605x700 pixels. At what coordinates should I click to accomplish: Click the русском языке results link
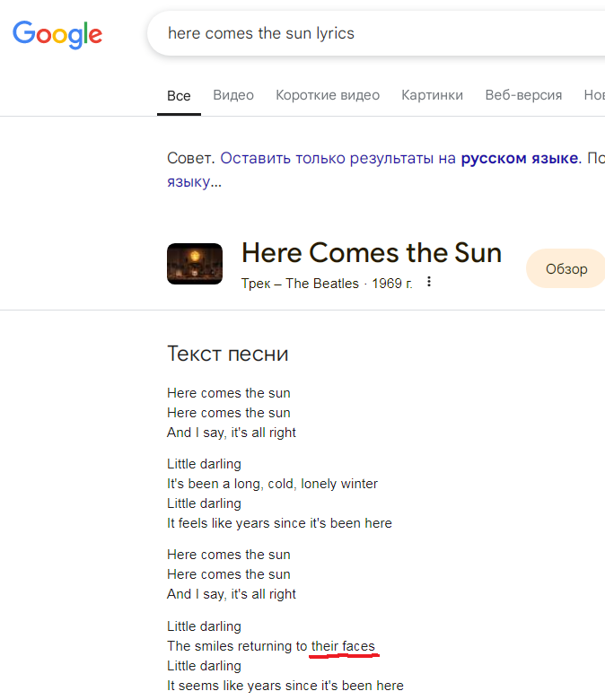(x=519, y=159)
